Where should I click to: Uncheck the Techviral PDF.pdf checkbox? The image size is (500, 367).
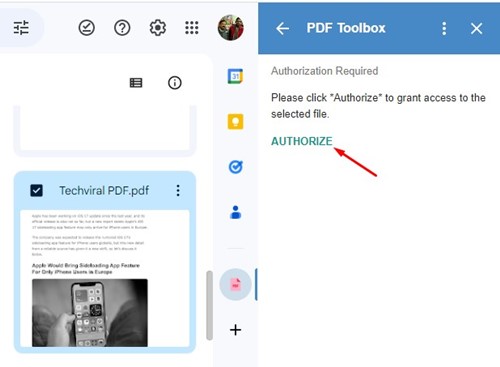(x=36, y=191)
